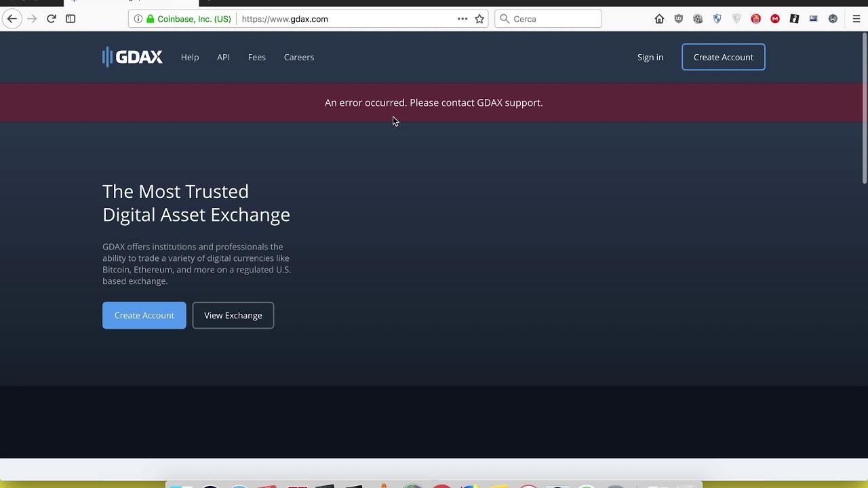Open the Careers nav link

tap(299, 57)
